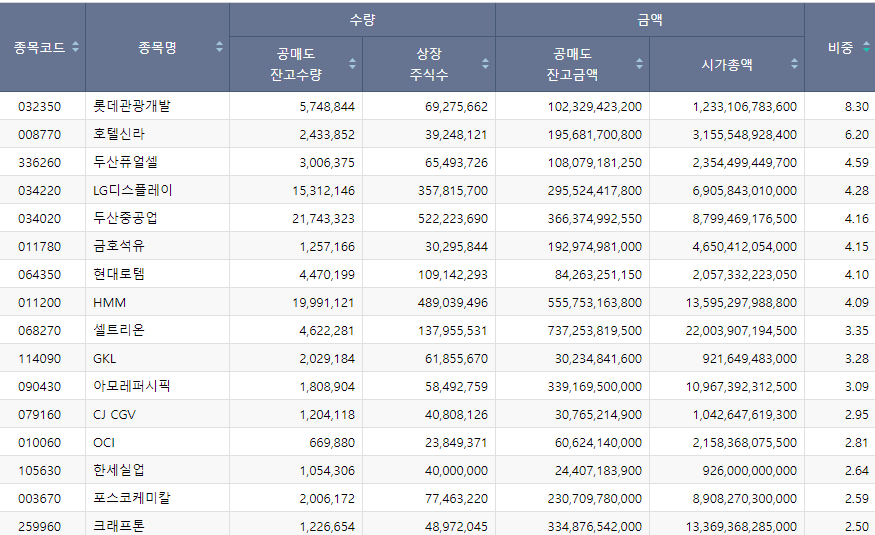
Task: Click stock code 064350
Action: [40, 274]
